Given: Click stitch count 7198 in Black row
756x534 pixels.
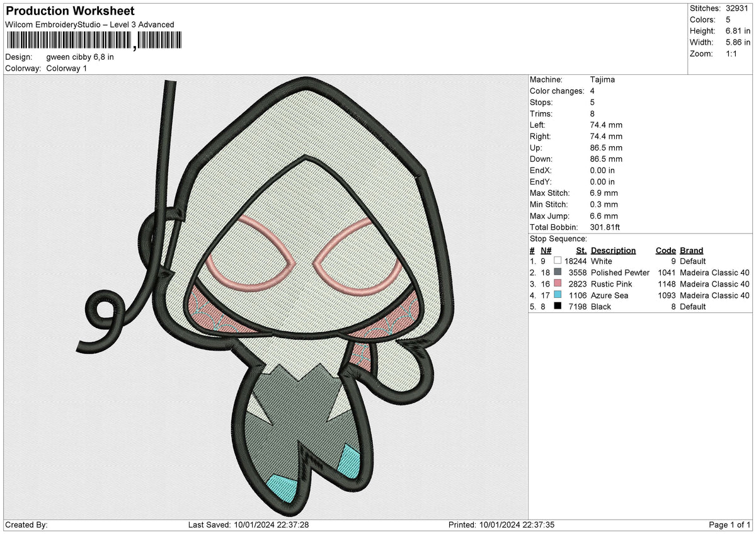Looking at the screenshot, I should tap(578, 307).
